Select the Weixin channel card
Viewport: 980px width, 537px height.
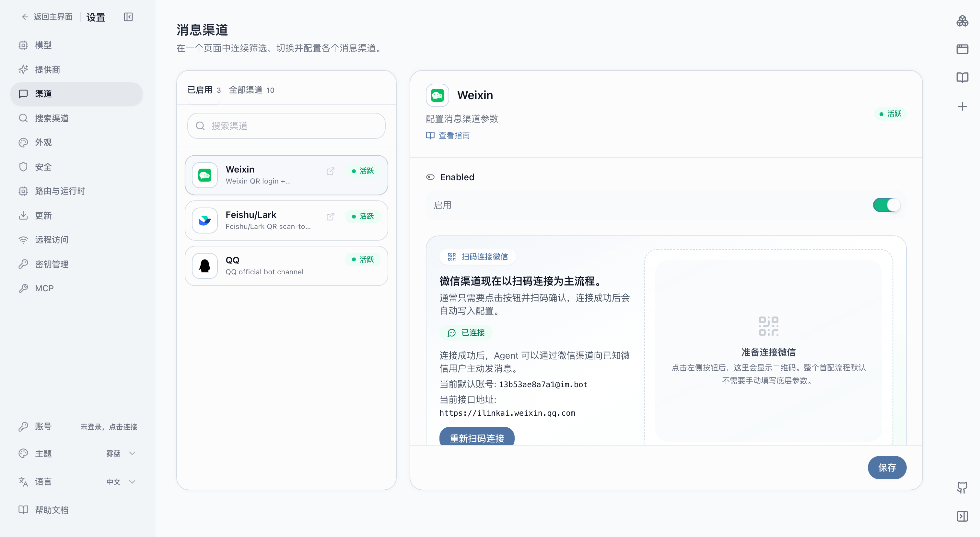(286, 175)
